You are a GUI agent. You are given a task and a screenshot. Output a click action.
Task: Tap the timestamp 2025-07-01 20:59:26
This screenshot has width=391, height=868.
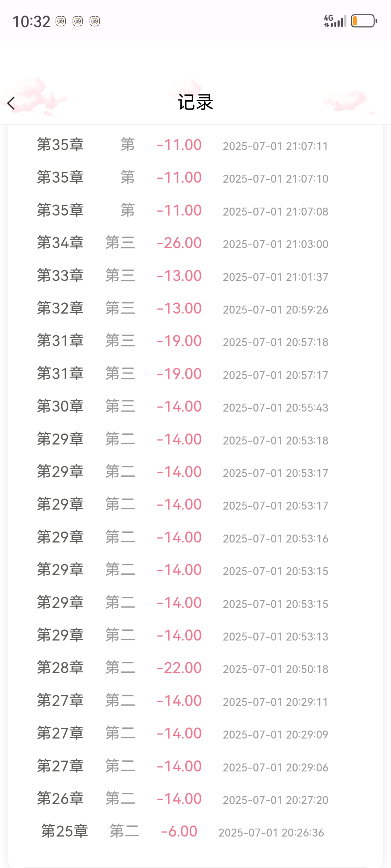pyautogui.click(x=275, y=310)
